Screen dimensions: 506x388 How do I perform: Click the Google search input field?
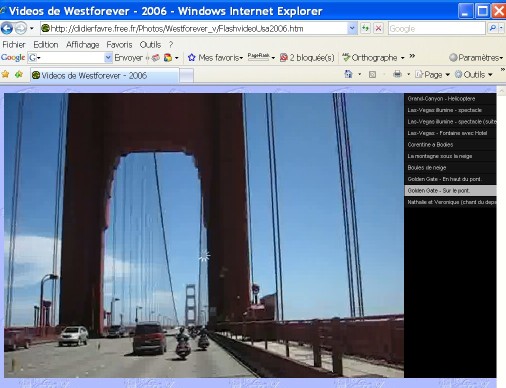click(x=437, y=29)
